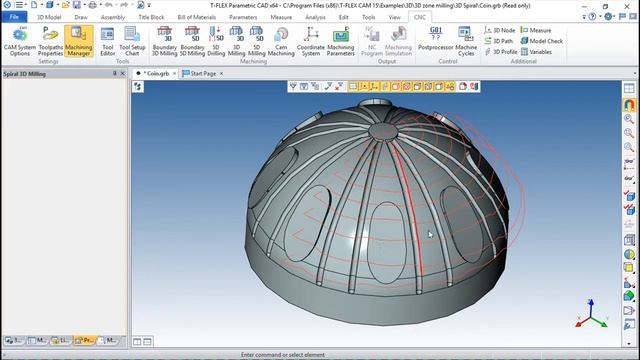The image size is (640, 360).
Task: Click the zoom in magnifier on right toolbar
Action: (x=629, y=119)
